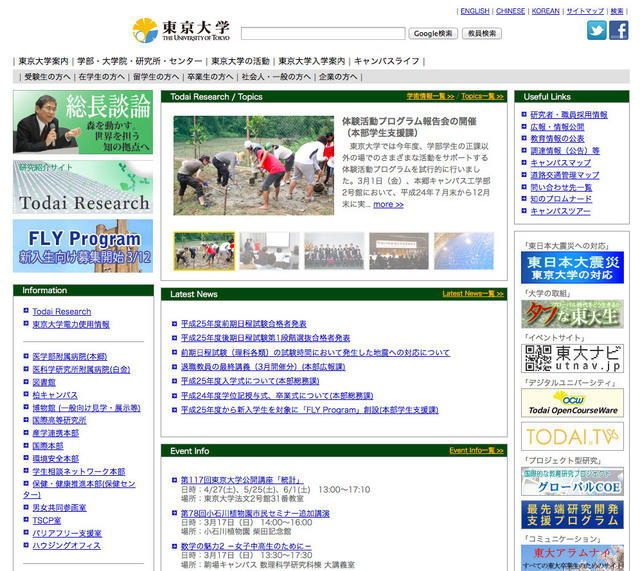Switch to the CHINESE site
The height and width of the screenshot is (571, 640).
coord(510,11)
